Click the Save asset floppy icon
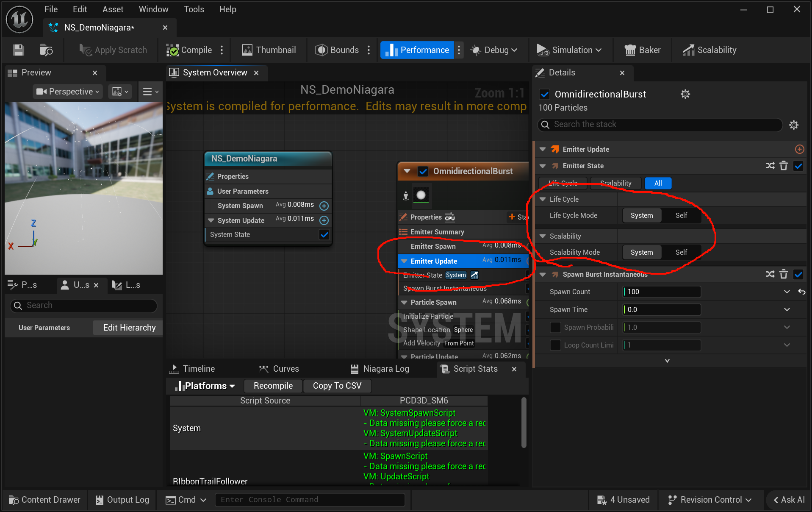This screenshot has width=812, height=512. (x=18, y=50)
